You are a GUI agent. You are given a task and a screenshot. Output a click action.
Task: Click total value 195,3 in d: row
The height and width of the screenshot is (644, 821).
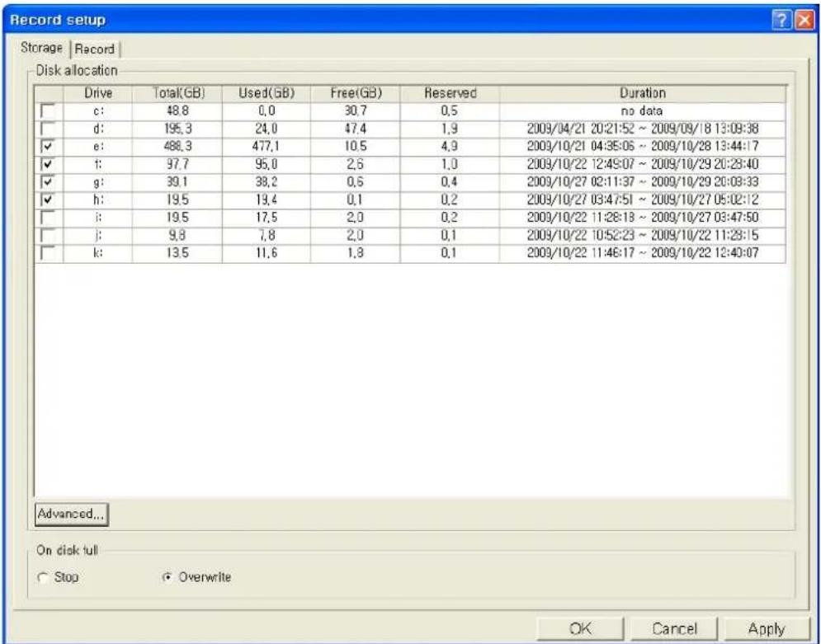coord(178,129)
